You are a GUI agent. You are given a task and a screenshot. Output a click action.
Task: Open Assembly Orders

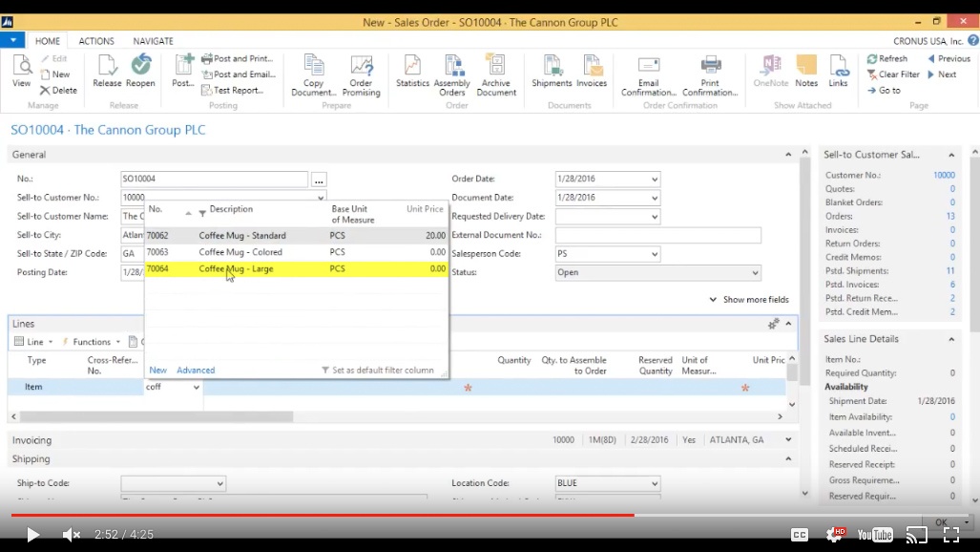pyautogui.click(x=452, y=75)
